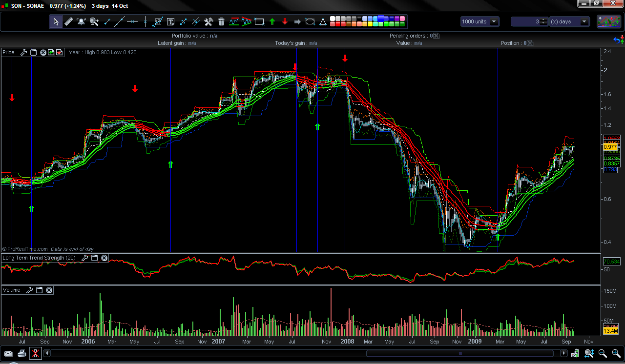
Task: Toggle the Position display checkbox icon
Action: tap(530, 43)
